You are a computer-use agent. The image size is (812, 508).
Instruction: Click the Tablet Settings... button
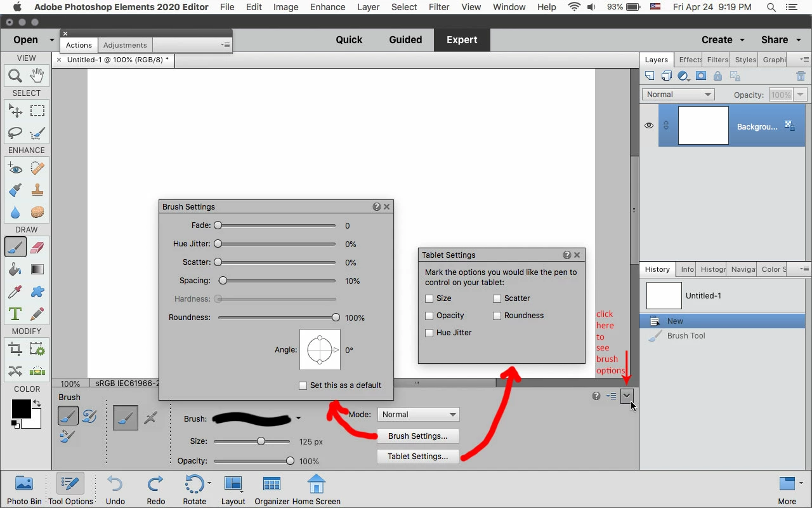pos(418,457)
